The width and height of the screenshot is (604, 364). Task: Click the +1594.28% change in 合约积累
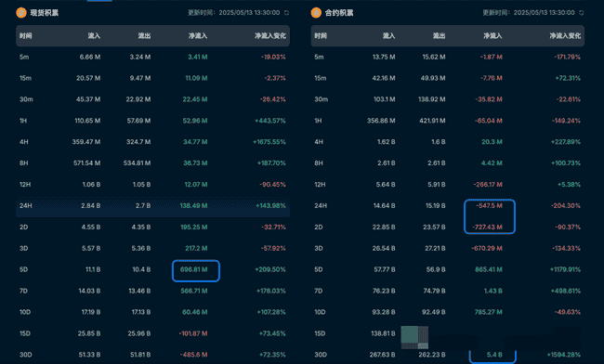tap(563, 355)
